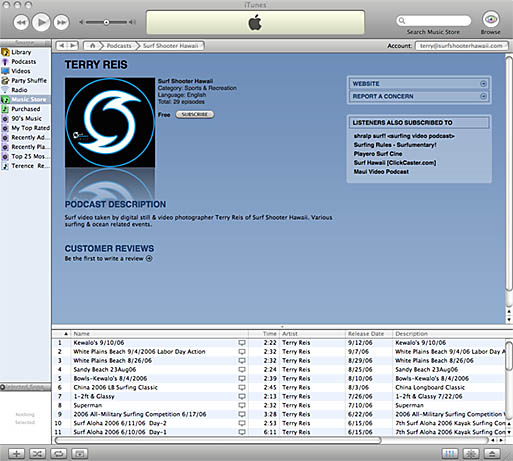513x461 pixels.
Task: Click the podcast artwork thumbnail
Action: [110, 122]
